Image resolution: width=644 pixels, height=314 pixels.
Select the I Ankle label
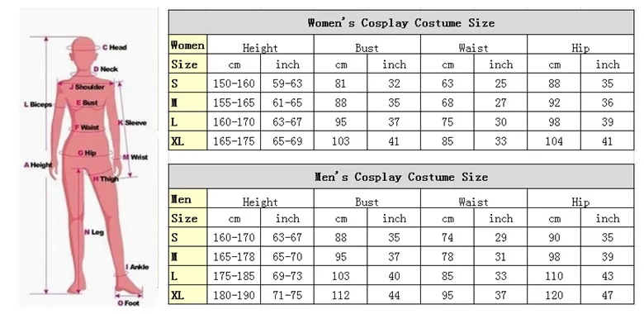tap(137, 267)
